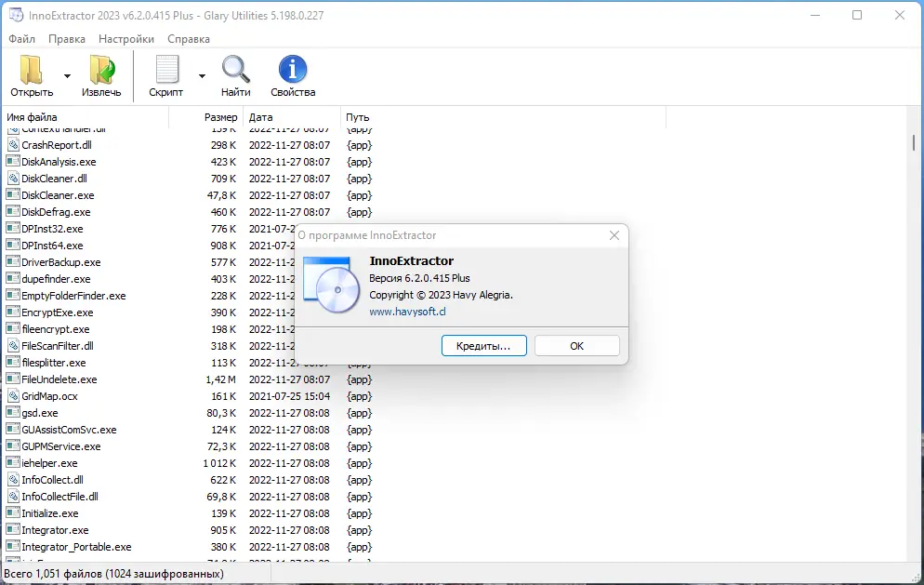Click the fileencrypt.exe file icon
The width and height of the screenshot is (924, 585).
coord(13,328)
